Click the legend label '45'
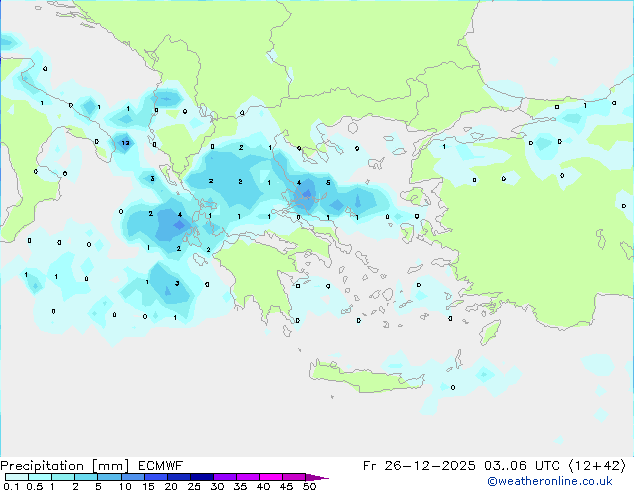Viewport: 634px width, 490px height. click(287, 486)
